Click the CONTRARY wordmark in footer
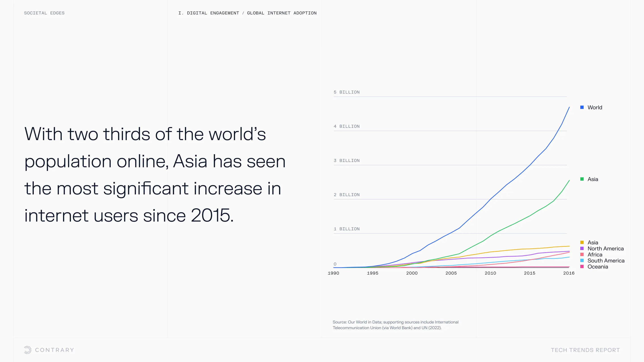This screenshot has width=644, height=362. (x=55, y=350)
